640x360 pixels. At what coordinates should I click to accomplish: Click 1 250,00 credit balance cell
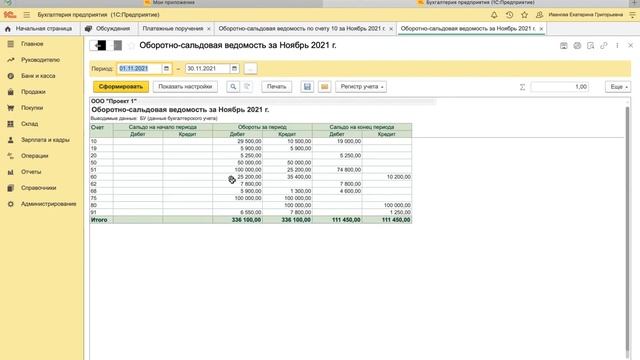387,212
